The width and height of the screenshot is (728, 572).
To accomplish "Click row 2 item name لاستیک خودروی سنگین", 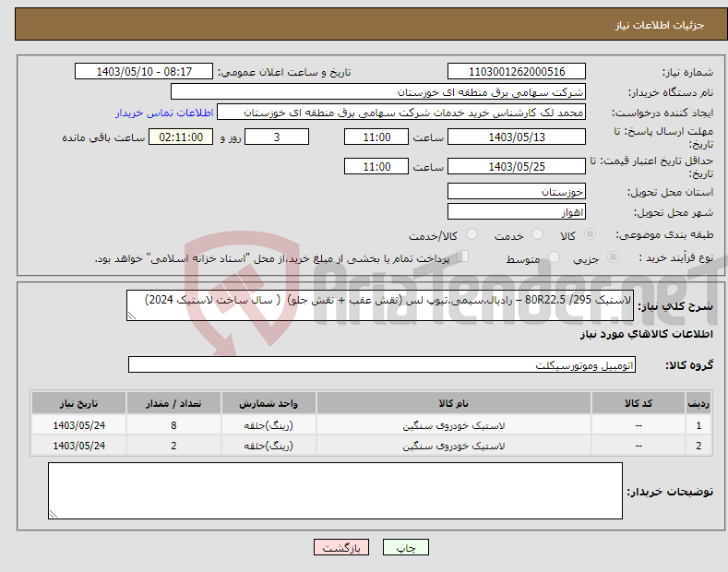I will pyautogui.click(x=454, y=446).
